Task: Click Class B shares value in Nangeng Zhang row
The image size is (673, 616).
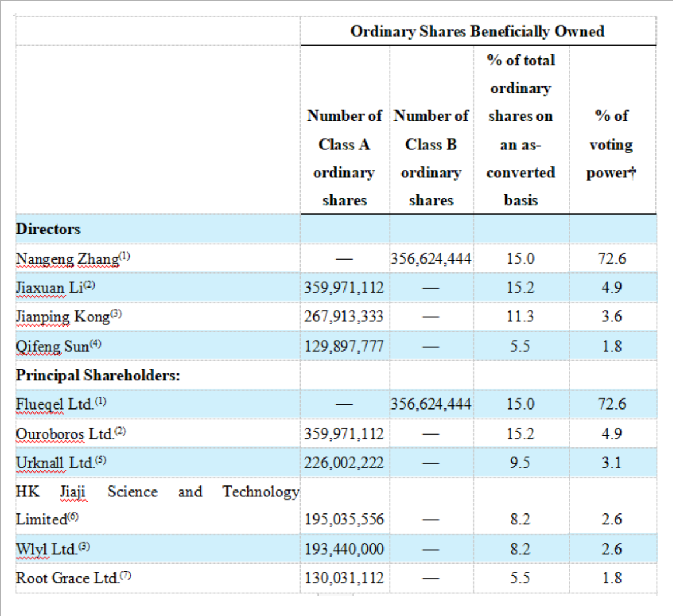Action: click(x=431, y=259)
